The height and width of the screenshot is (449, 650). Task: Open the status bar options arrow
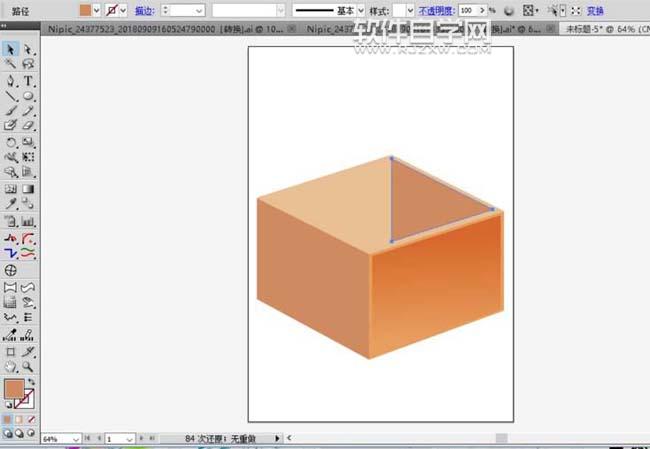click(x=277, y=438)
